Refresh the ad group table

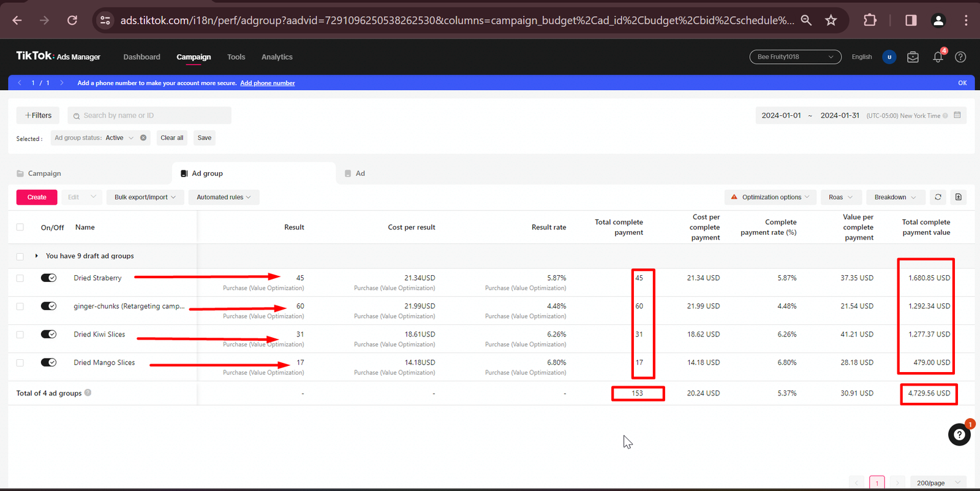[x=938, y=197]
